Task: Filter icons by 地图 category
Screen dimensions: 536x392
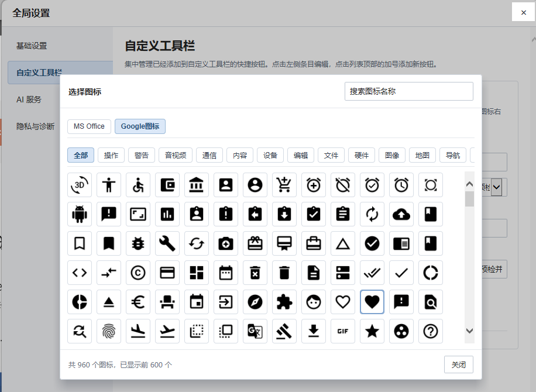Action: click(x=422, y=155)
